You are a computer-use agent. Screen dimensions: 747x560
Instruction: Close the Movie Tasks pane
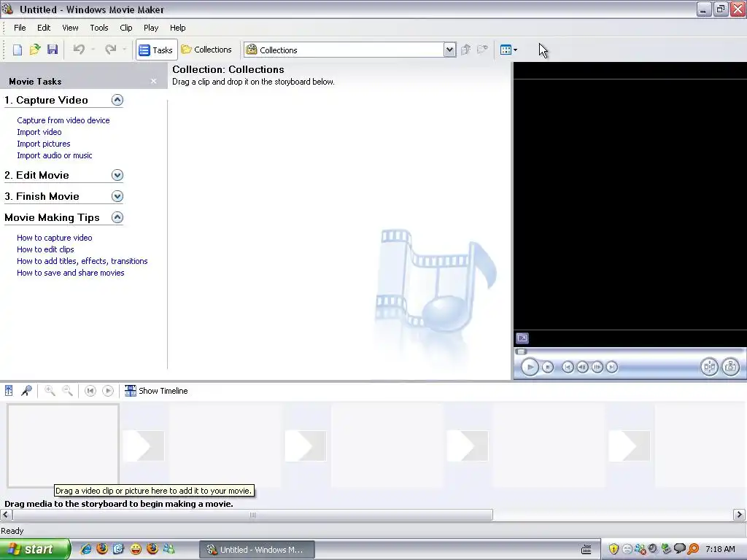point(153,81)
